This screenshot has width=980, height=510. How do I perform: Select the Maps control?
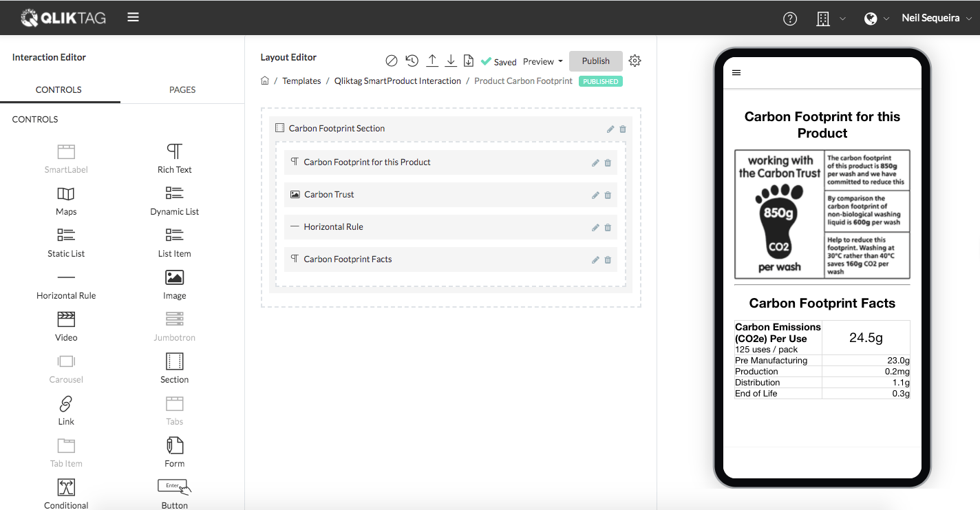tap(66, 200)
